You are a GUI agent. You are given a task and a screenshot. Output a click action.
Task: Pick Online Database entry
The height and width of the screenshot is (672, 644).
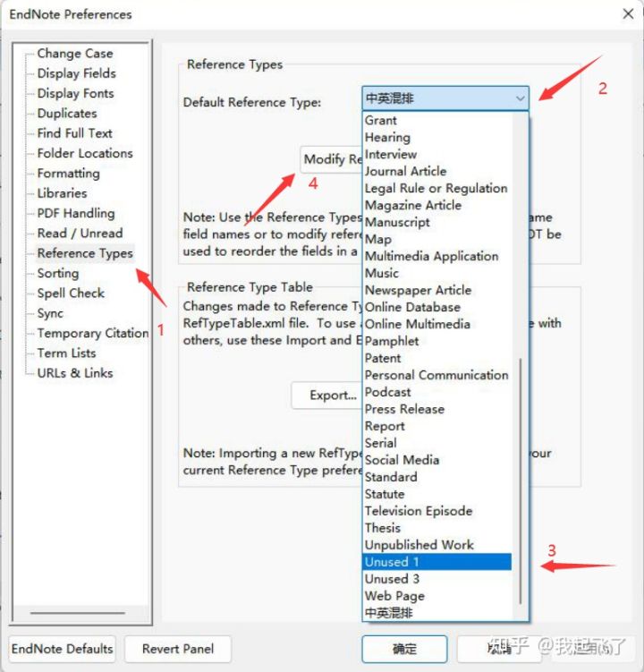click(437, 307)
